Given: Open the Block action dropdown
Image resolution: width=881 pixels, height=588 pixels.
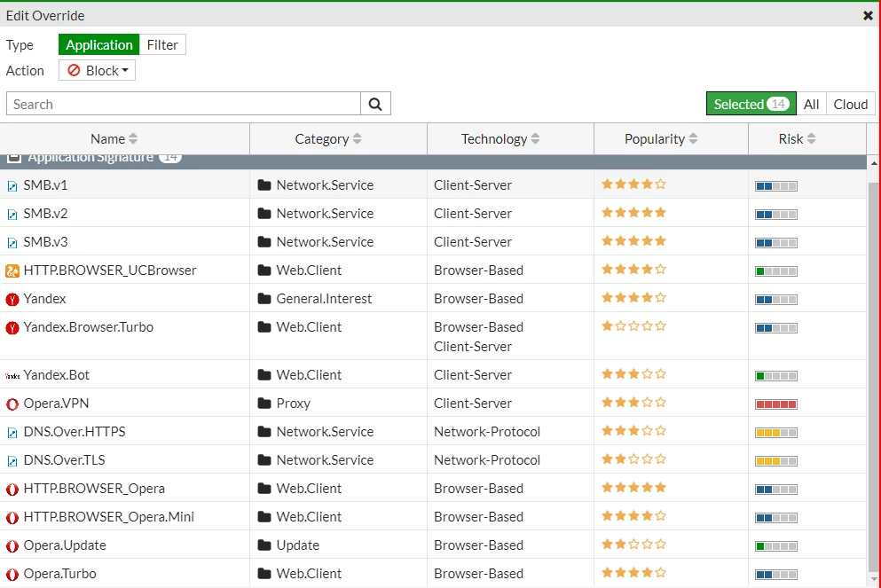Looking at the screenshot, I should (98, 71).
